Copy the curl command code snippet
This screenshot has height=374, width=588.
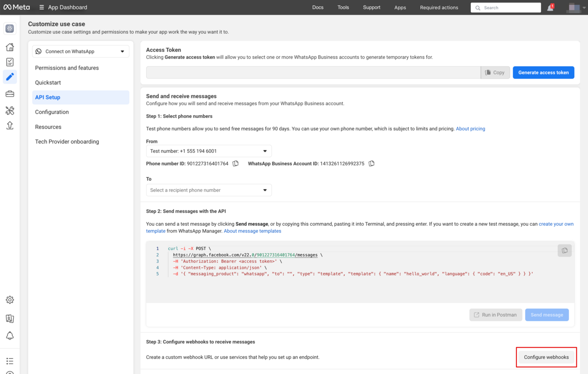coord(564,250)
